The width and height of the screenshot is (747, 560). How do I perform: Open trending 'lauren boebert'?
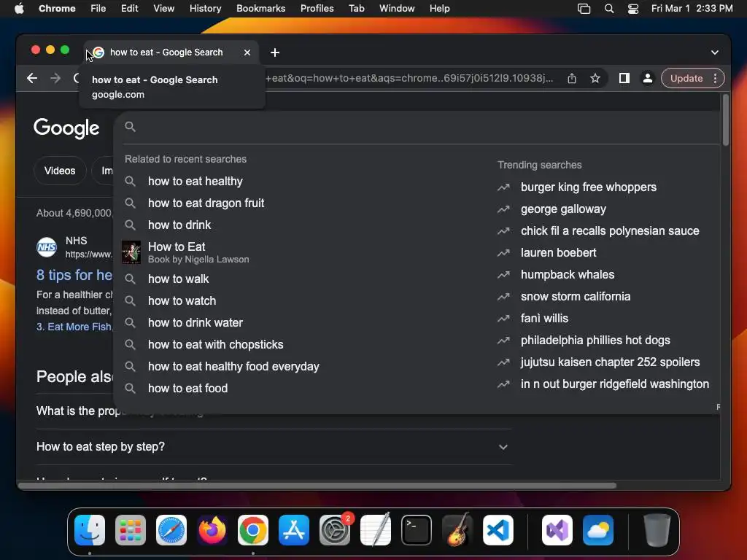(x=558, y=253)
